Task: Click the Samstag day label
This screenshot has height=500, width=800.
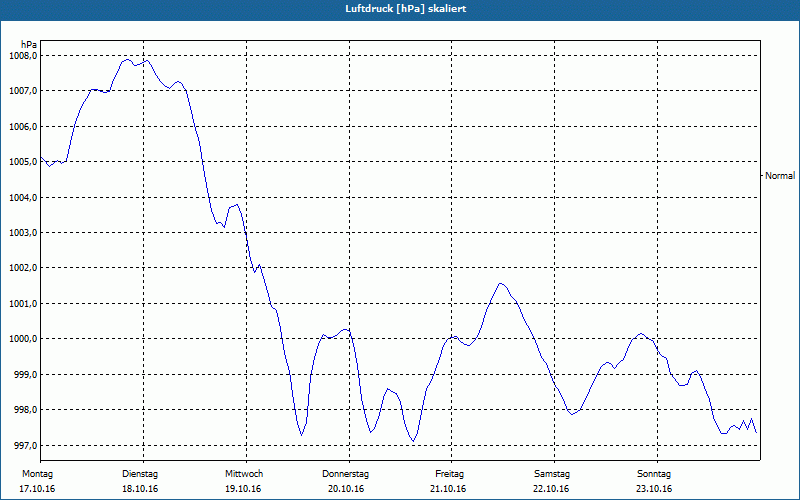Action: (x=552, y=474)
